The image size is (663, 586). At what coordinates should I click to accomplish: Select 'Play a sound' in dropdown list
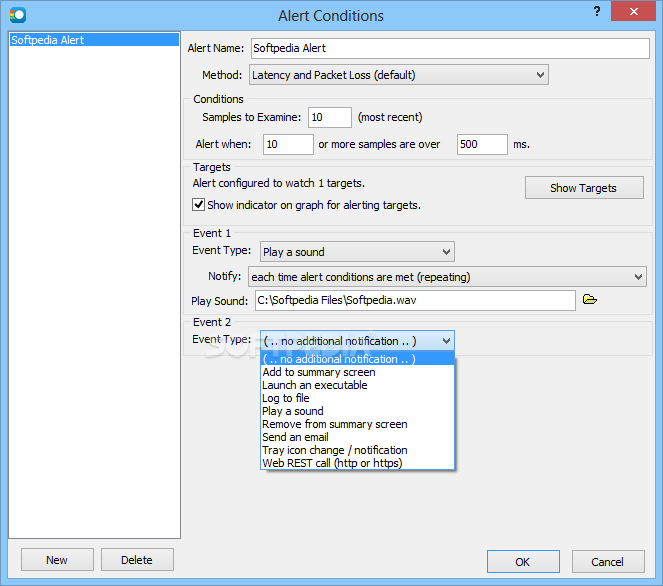357,411
